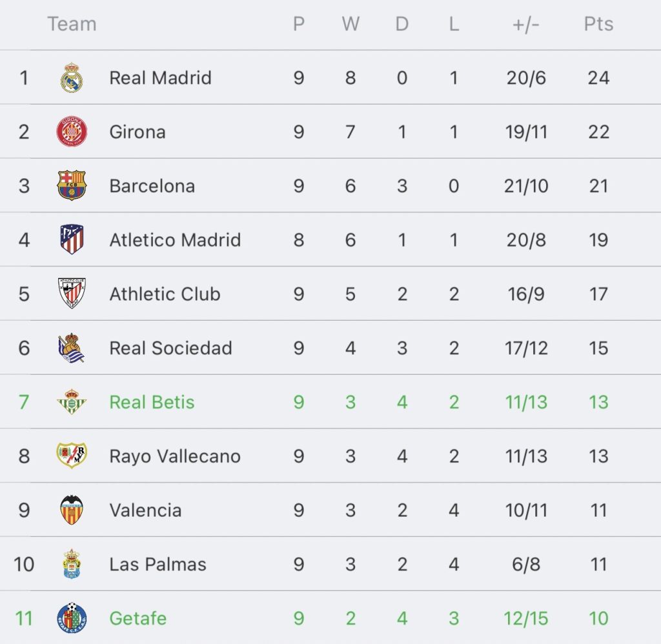Click the Rayo Vallecano badge
This screenshot has height=644, width=661.
(72, 456)
